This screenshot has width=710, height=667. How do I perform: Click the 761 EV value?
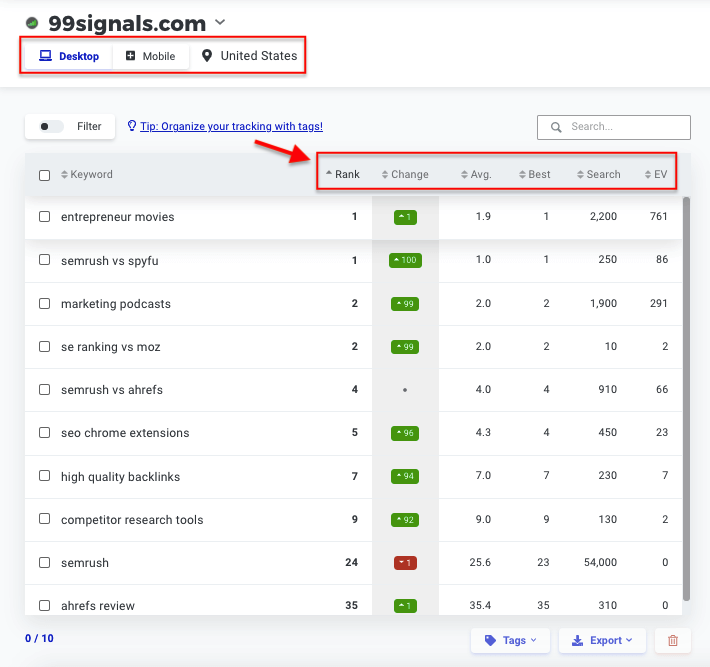659,216
